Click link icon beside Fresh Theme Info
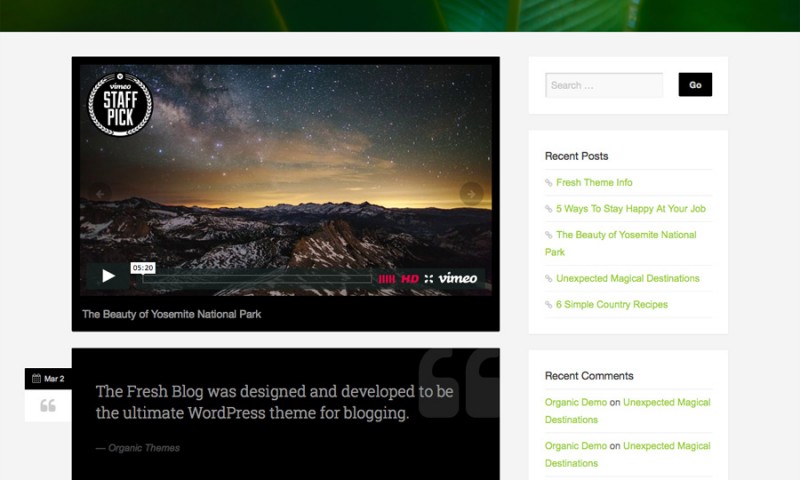The height and width of the screenshot is (480, 800). (x=548, y=183)
